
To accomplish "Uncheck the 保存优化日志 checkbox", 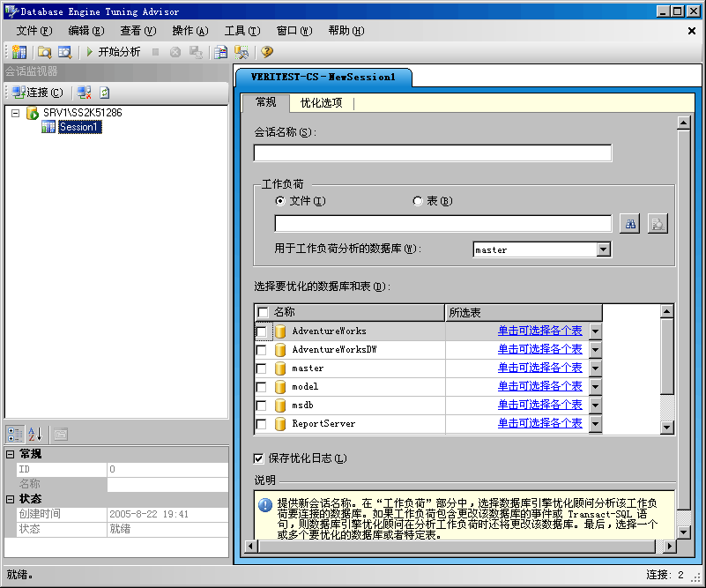I will [x=258, y=458].
